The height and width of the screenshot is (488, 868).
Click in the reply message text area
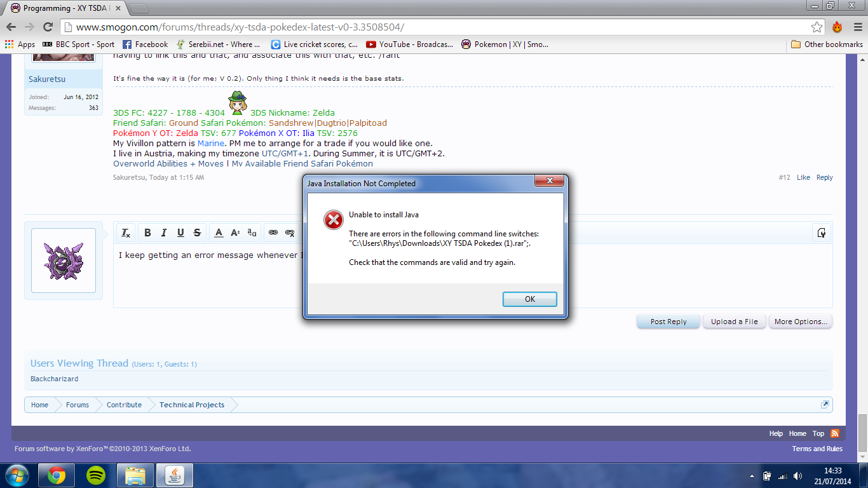pos(473,276)
